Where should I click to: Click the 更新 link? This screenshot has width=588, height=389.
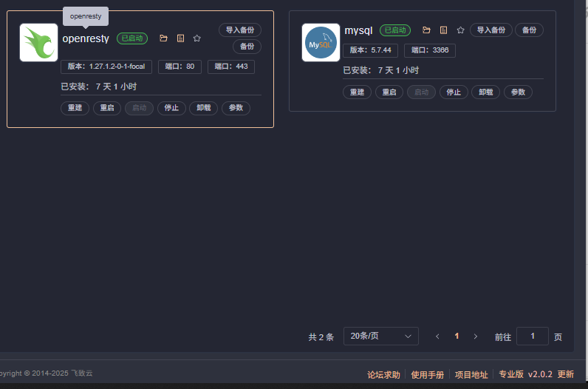(566, 374)
